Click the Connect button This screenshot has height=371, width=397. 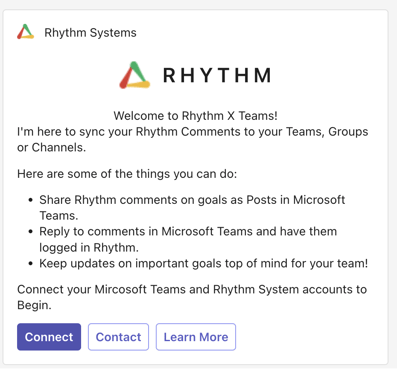tap(49, 337)
